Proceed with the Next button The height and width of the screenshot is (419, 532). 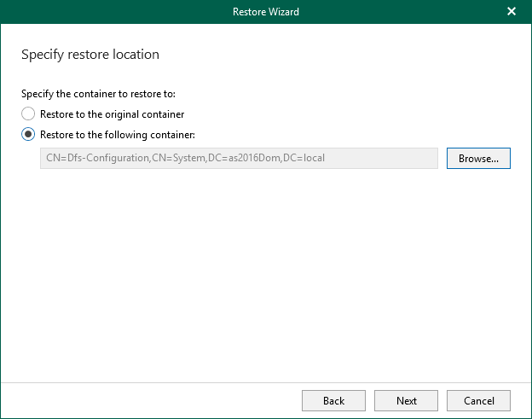(407, 400)
